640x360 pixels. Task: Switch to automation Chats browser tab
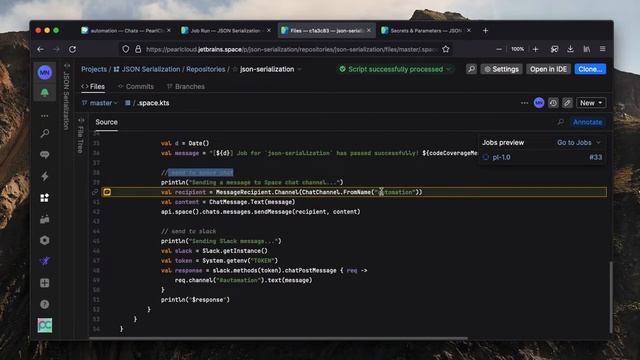click(126, 31)
